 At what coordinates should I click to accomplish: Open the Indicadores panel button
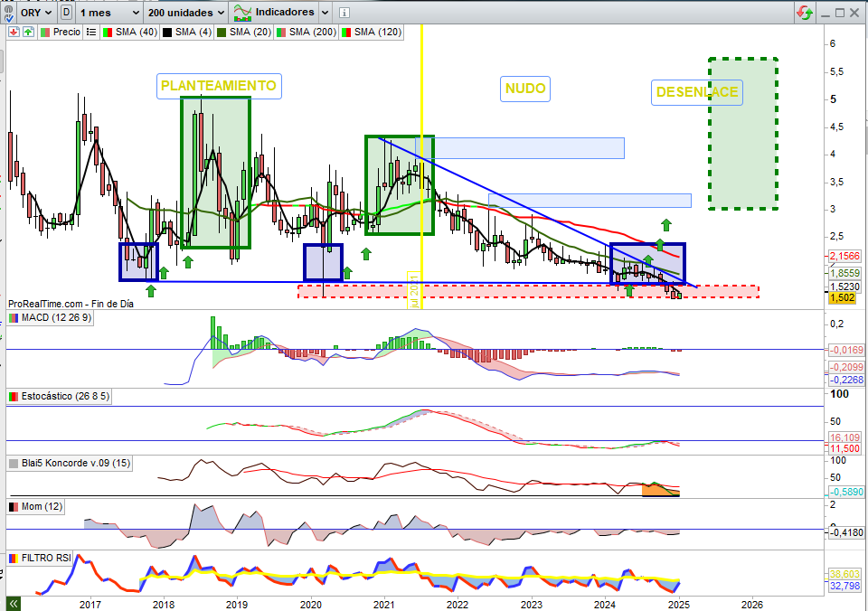[x=274, y=12]
